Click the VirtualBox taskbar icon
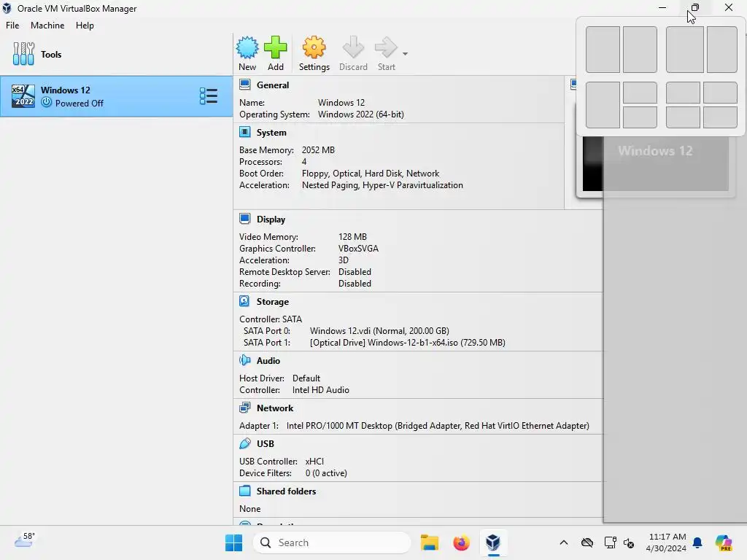Image resolution: width=747 pixels, height=560 pixels. click(x=493, y=542)
